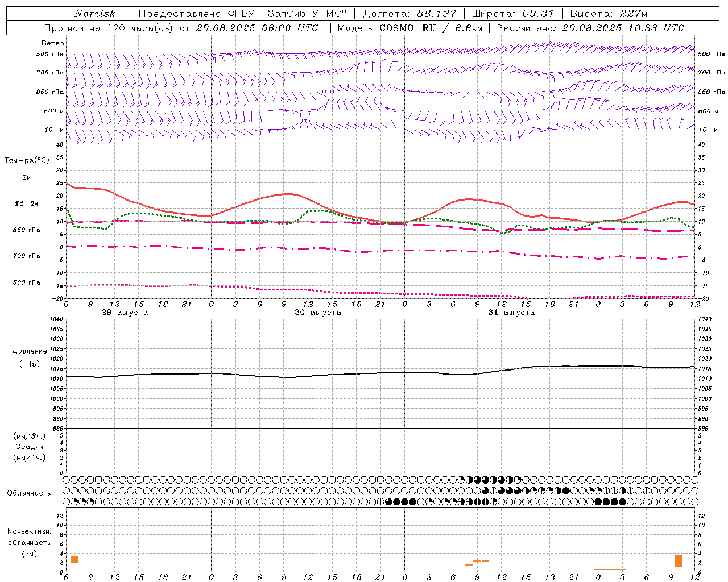Click the 30 августа date label

[x=318, y=313]
